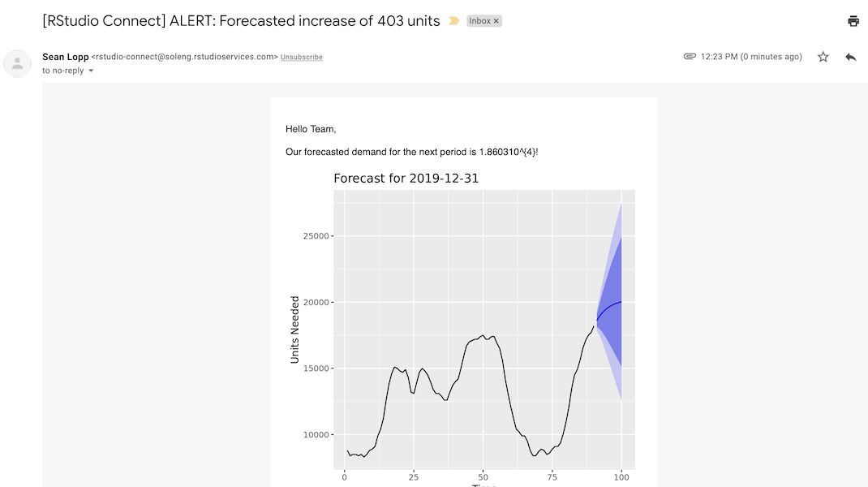Click the star outline icon near the timestamp
The image size is (868, 487).
pos(823,56)
